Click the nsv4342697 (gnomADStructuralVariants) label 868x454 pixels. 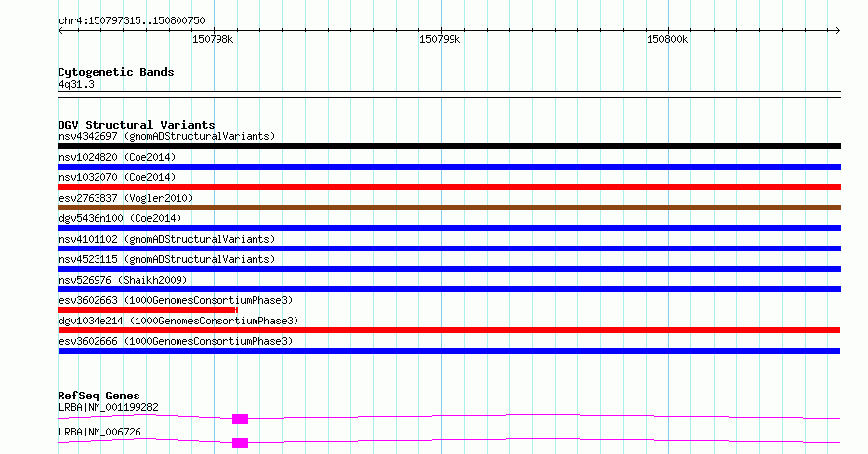click(167, 136)
